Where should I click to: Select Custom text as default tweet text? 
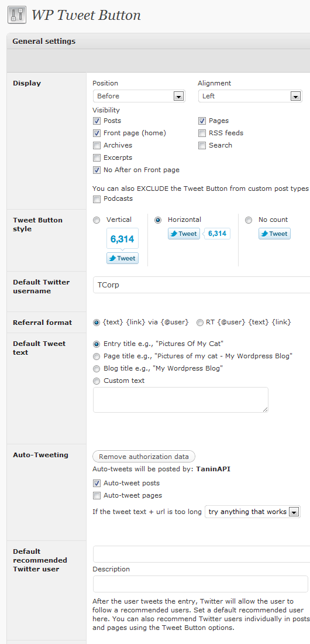tap(97, 381)
